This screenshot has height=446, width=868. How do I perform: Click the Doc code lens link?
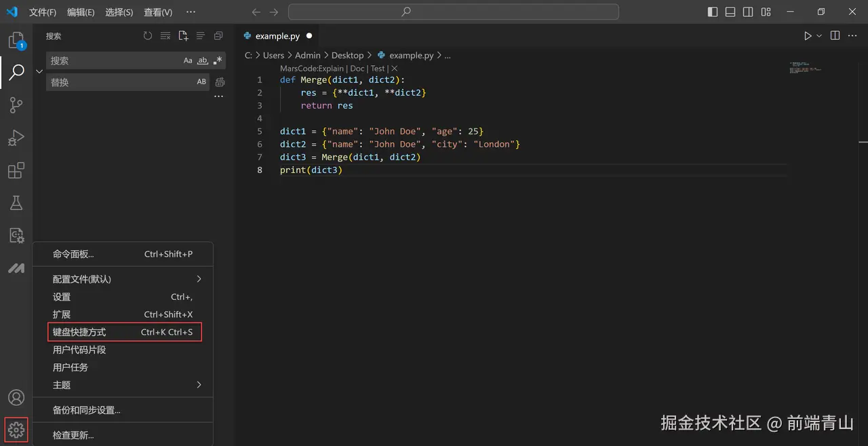(x=357, y=69)
